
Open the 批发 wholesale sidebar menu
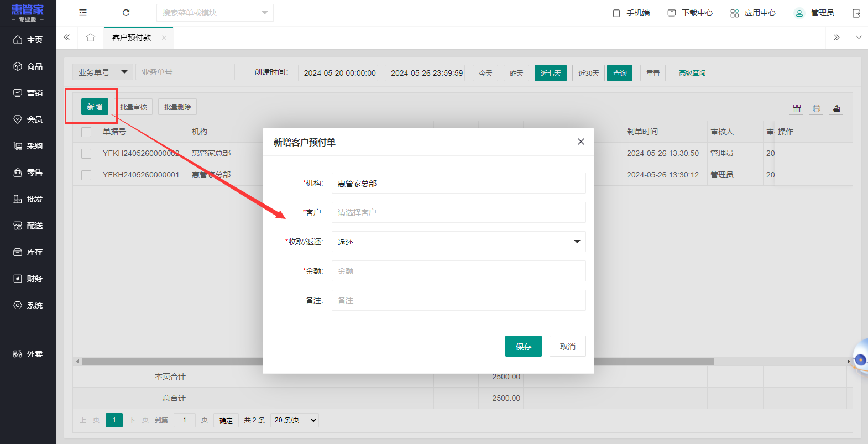28,199
